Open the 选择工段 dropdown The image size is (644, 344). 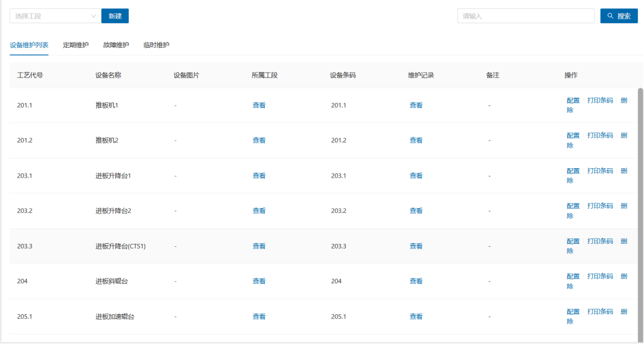55,16
